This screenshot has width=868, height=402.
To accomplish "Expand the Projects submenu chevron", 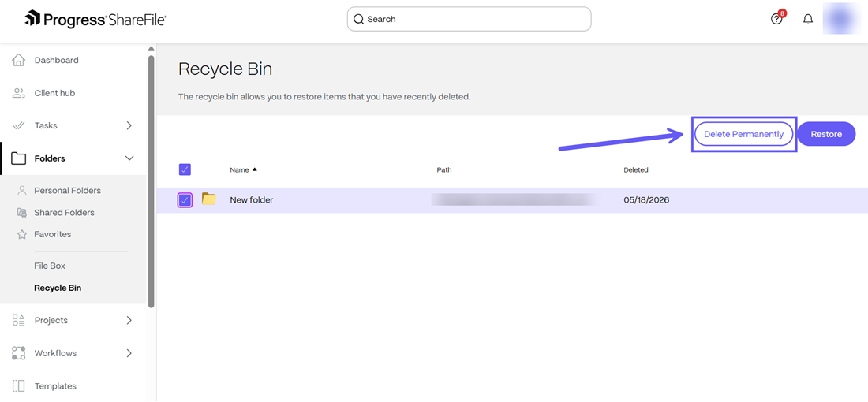I will point(129,320).
